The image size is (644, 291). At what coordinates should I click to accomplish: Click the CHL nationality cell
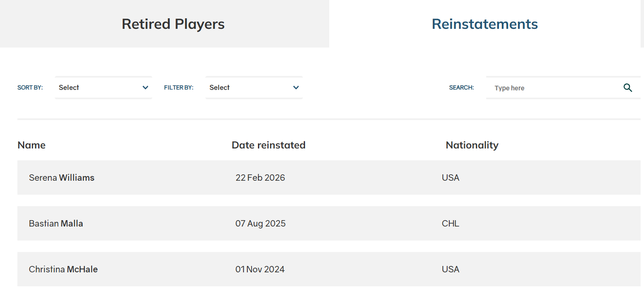pos(451,224)
